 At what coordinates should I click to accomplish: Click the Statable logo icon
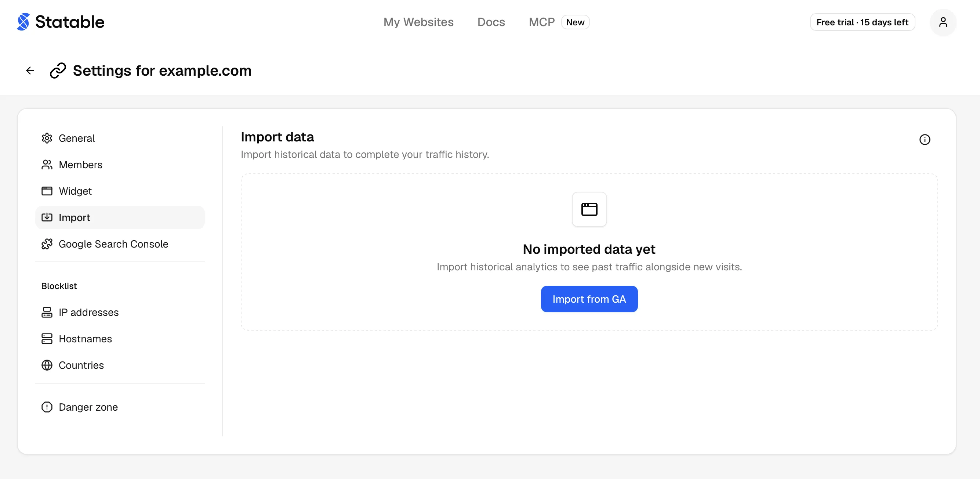pyautogui.click(x=23, y=22)
